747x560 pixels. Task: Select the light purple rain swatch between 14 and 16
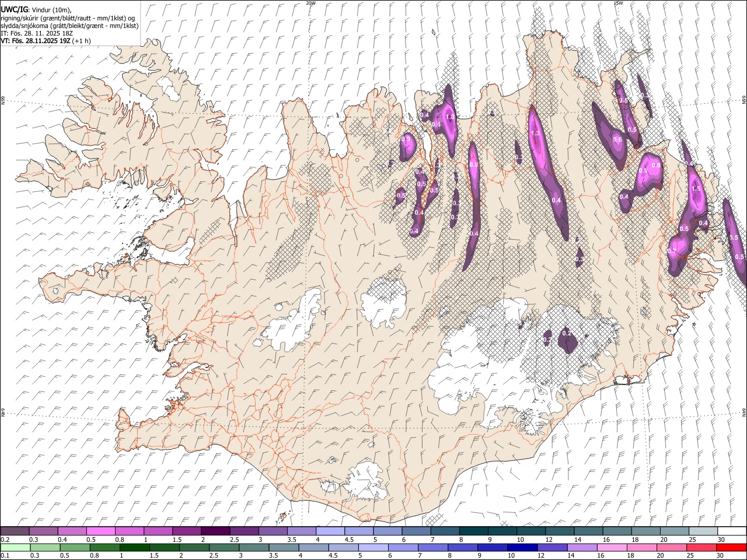coord(581,548)
